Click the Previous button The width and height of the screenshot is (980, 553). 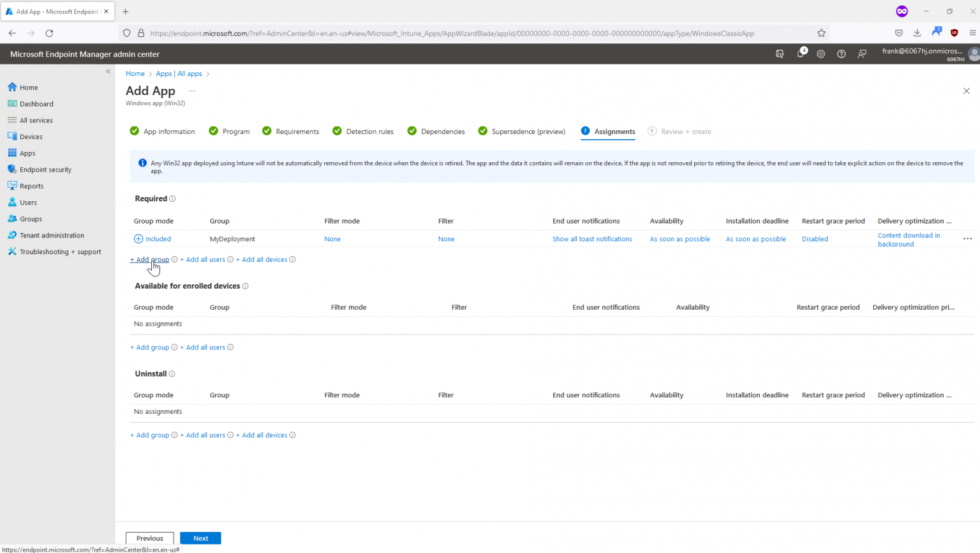(x=150, y=538)
